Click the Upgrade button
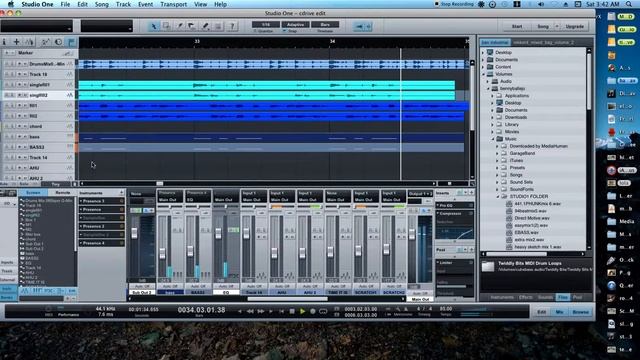 [575, 27]
